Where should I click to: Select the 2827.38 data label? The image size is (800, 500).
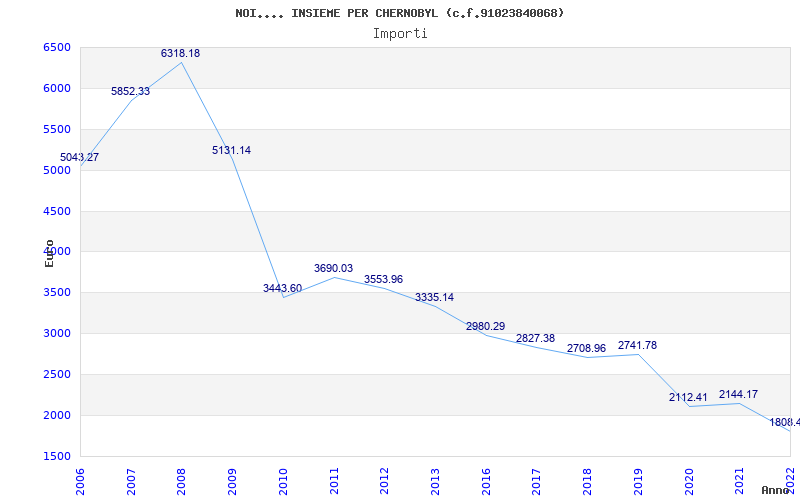[535, 338]
